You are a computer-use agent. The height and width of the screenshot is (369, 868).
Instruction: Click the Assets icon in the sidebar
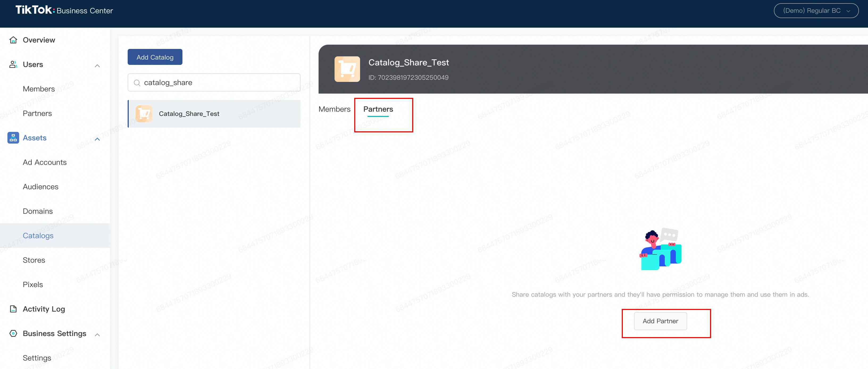pos(13,137)
